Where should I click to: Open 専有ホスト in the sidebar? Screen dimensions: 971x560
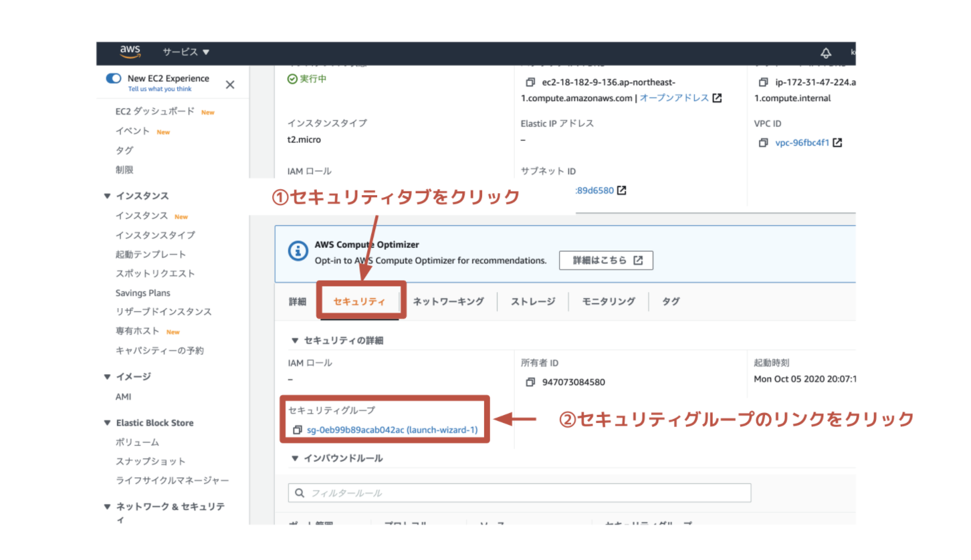coord(137,331)
